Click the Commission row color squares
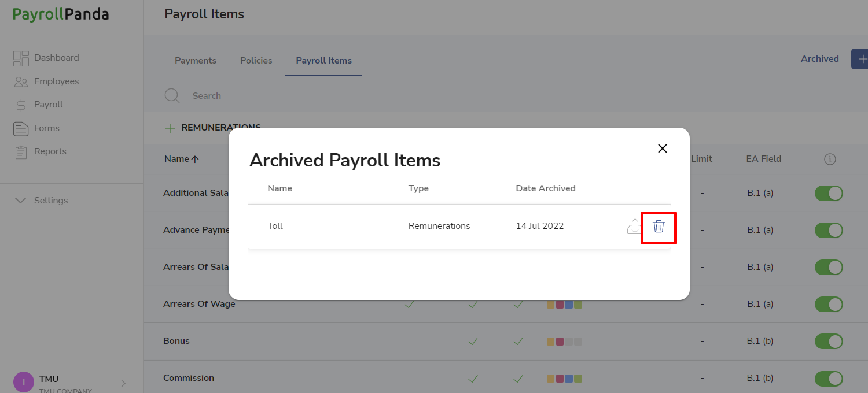868x393 pixels. [564, 379]
